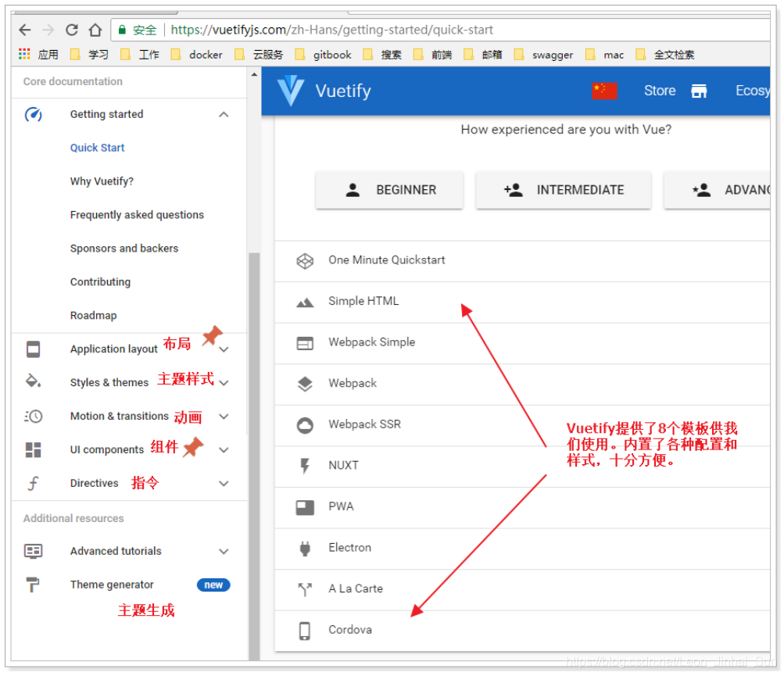Select the Getting started compass icon
The height and width of the screenshot is (676, 784).
(x=32, y=114)
